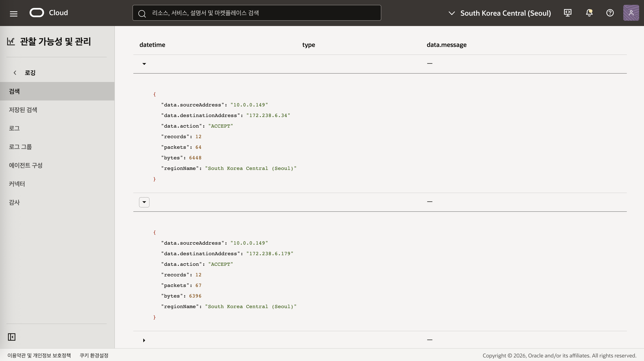644x361 pixels.
Task: Select 검색 in the sidebar
Action: pyautogui.click(x=57, y=91)
